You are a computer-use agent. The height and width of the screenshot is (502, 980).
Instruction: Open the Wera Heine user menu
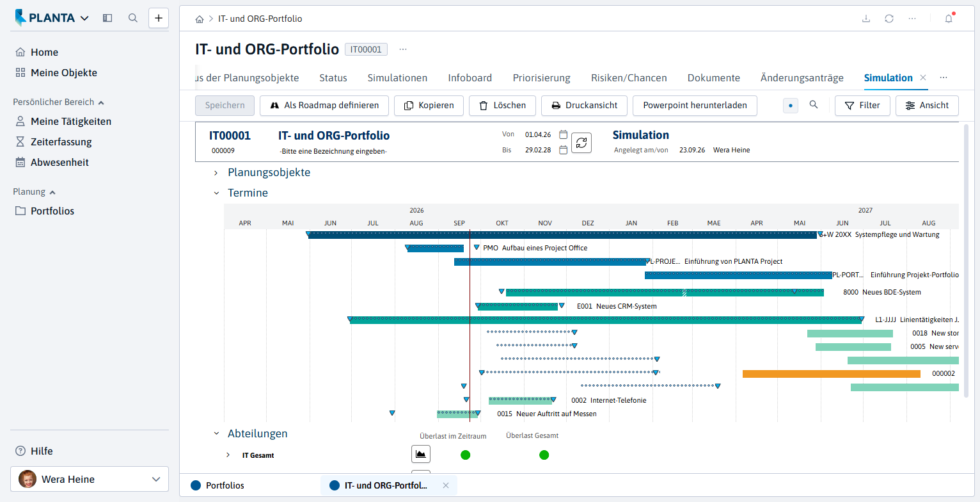[90, 479]
